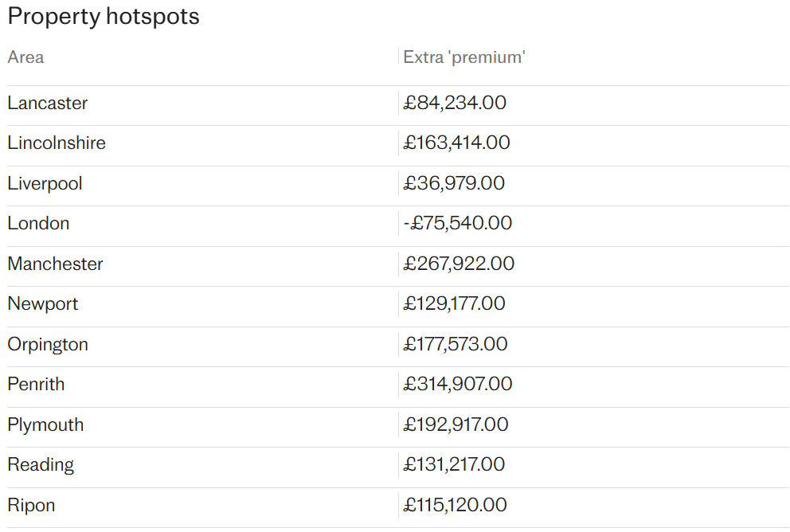Select the Ripon area cell
Viewport: 790px width, 532px height.
[x=31, y=505]
